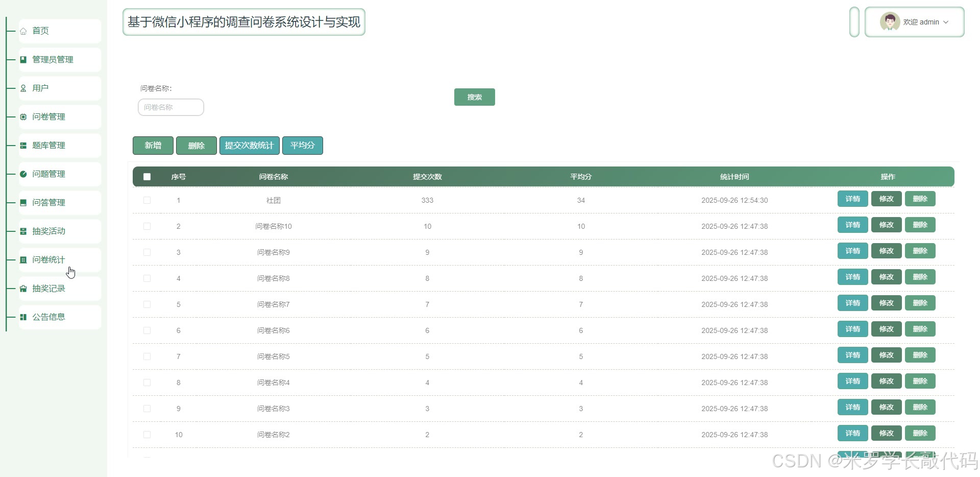Click the 问答管理 sidebar icon

(x=23, y=203)
